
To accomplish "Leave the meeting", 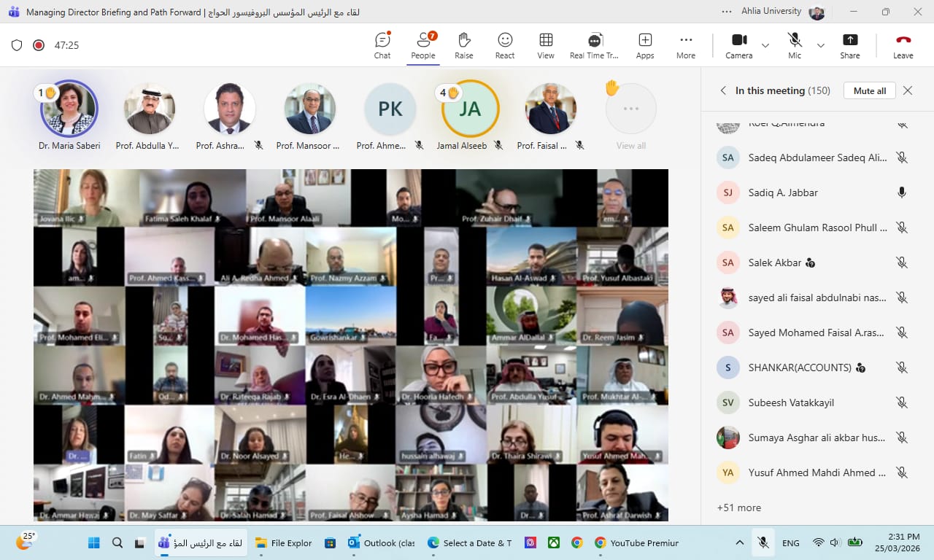I will pyautogui.click(x=903, y=45).
